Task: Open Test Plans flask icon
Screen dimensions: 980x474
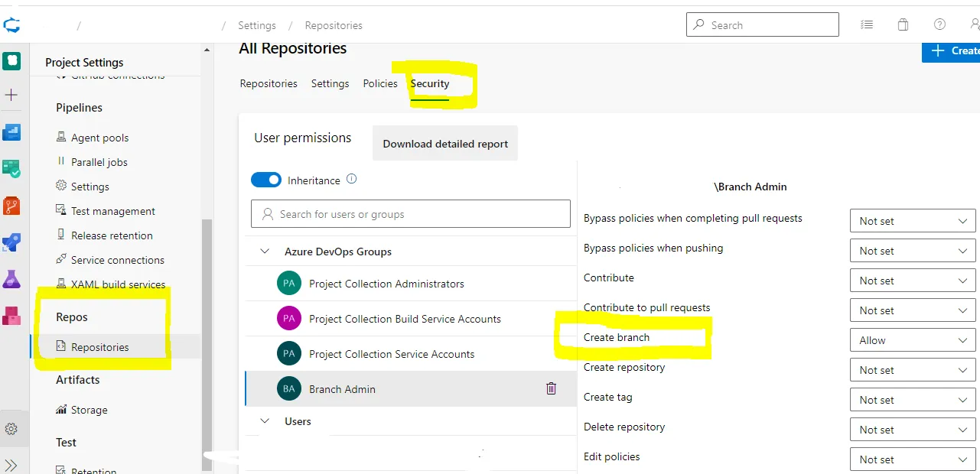Action: pos(11,279)
